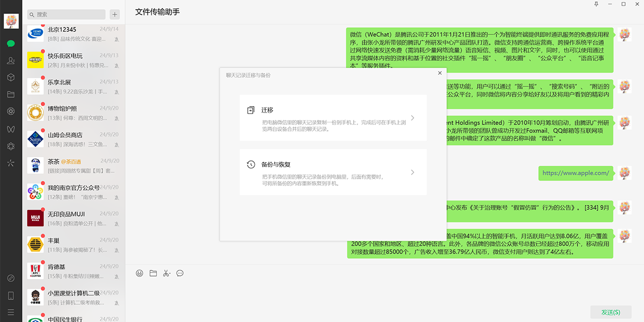Click the phone icon in bottom sidebar
This screenshot has width=644, height=322.
click(11, 295)
